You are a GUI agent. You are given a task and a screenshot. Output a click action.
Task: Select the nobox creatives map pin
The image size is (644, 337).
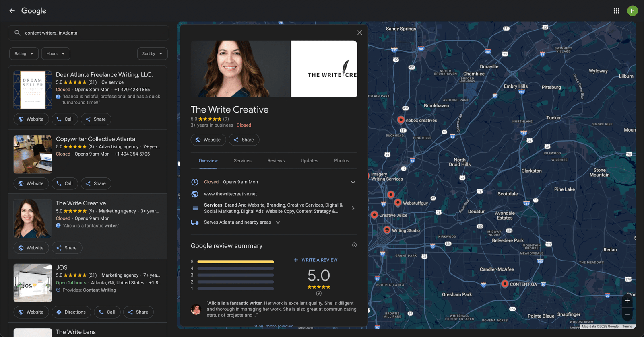pyautogui.click(x=400, y=120)
